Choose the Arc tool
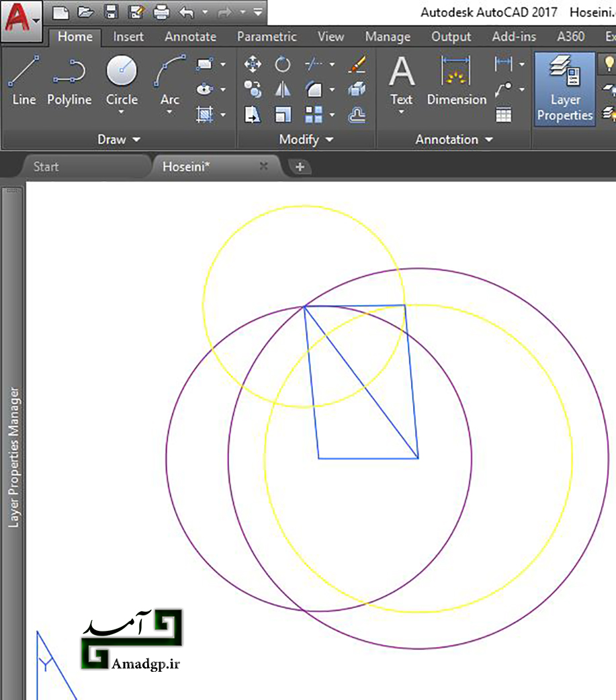Screen dimensions: 616x700 click(170, 81)
